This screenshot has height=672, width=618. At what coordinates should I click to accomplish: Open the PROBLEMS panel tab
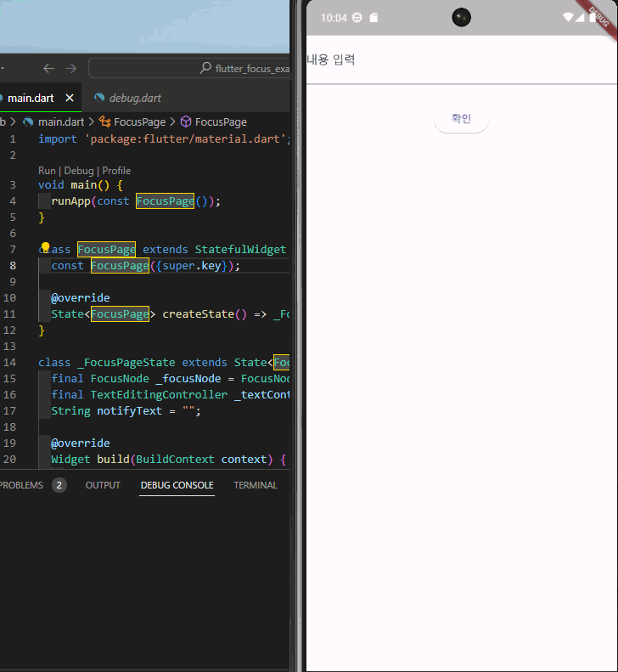coord(21,485)
